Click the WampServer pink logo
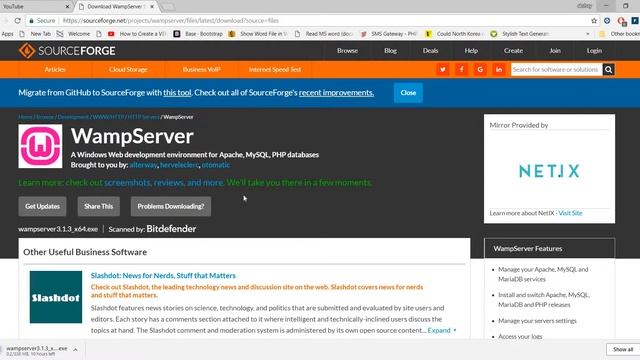Image resolution: width=640 pixels, height=360 pixels. click(40, 146)
